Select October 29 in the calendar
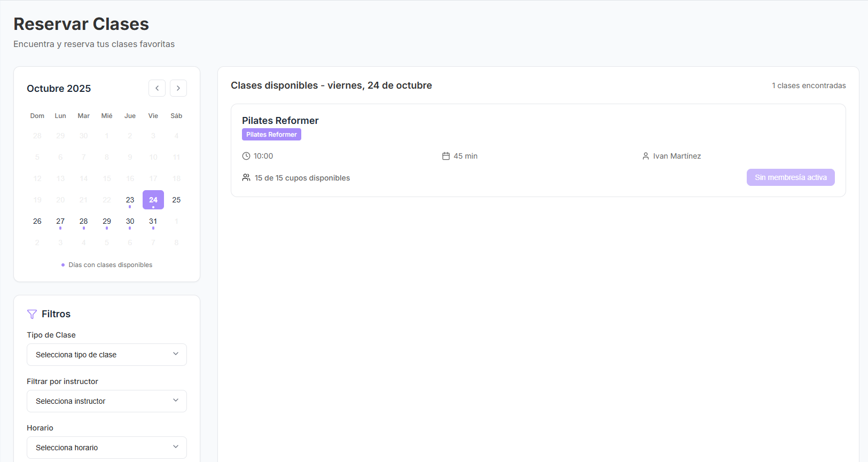Screen dimensions: 868x462 pos(107,221)
